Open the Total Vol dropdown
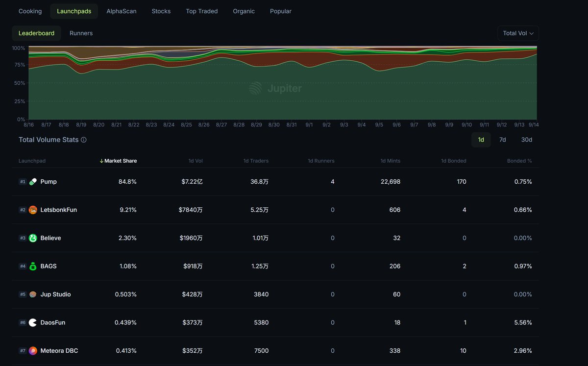The height and width of the screenshot is (366, 588). 518,33
